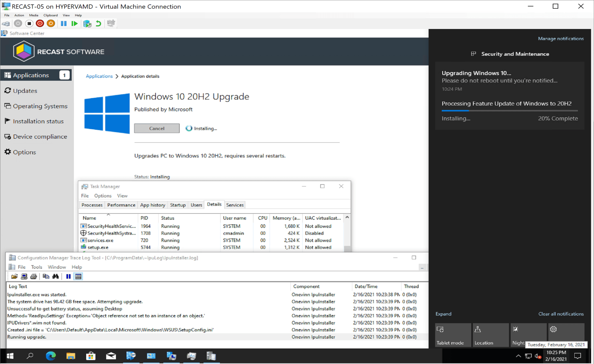Image resolution: width=594 pixels, height=364 pixels.
Task: Click the printer icon in CMTrace toolbar
Action: click(x=34, y=276)
